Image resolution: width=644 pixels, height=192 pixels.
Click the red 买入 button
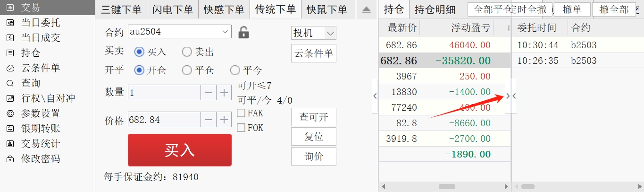(180, 150)
